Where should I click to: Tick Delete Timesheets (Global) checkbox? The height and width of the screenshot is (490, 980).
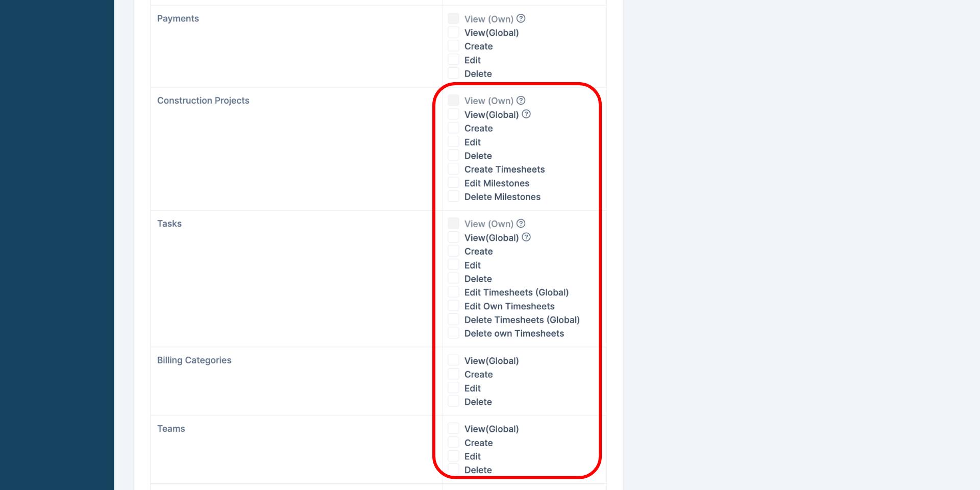coord(453,320)
